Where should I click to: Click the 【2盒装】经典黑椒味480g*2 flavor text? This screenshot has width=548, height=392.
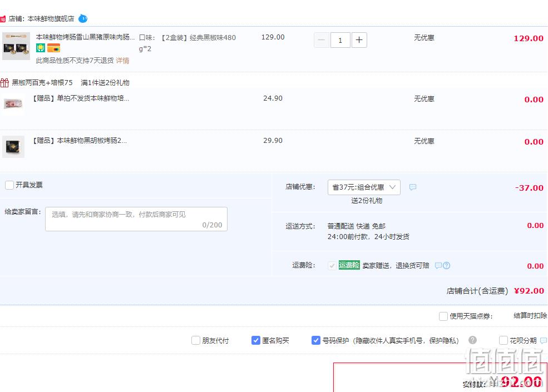(x=187, y=43)
